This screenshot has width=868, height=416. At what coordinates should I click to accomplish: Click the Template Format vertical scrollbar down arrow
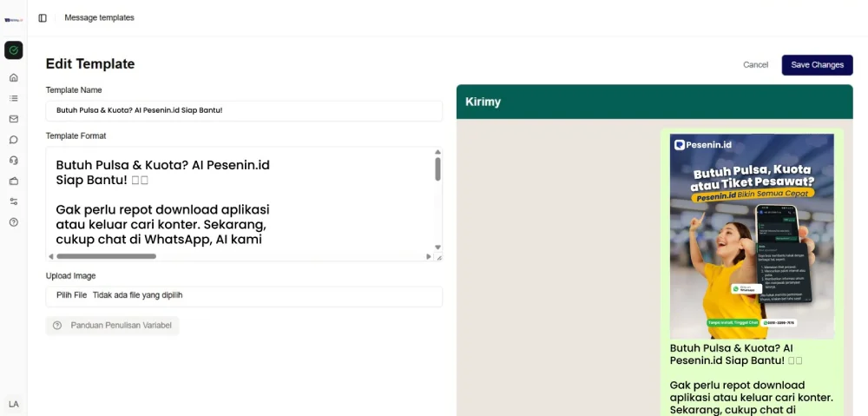click(437, 247)
